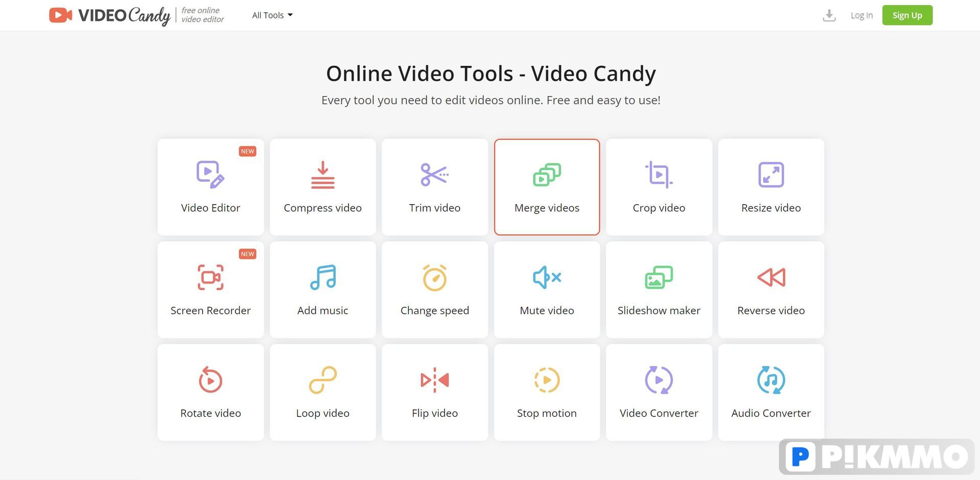980x480 pixels.
Task: Click NEW badge on Screen Recorder card
Action: 248,254
